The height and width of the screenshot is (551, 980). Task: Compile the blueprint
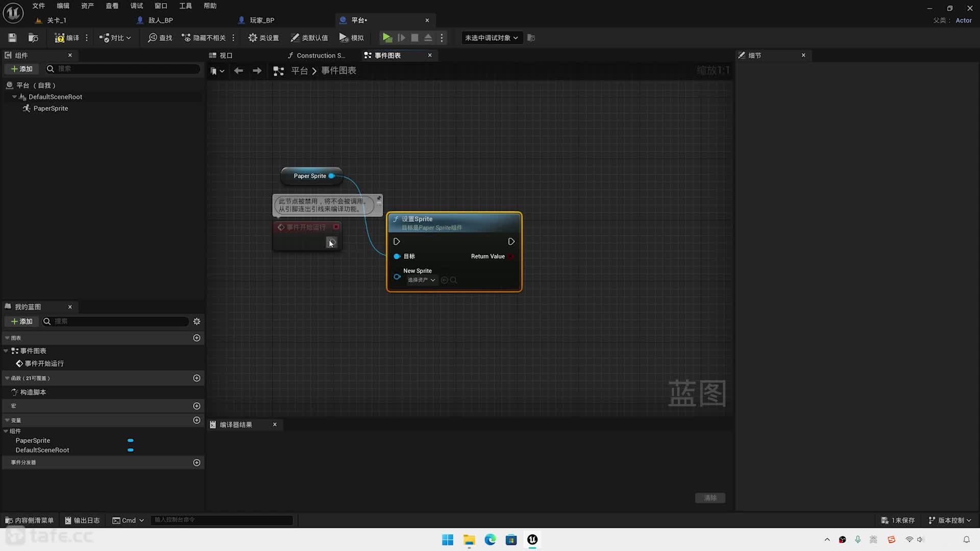point(67,38)
